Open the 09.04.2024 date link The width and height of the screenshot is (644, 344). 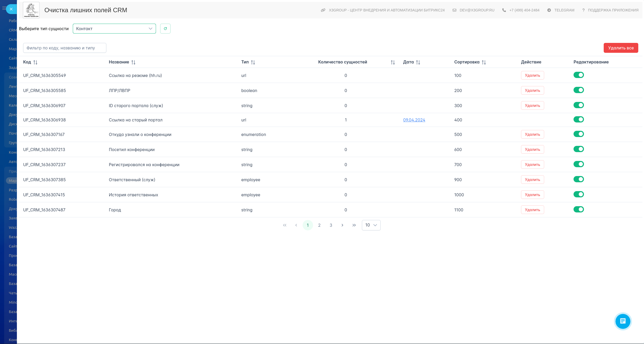414,120
